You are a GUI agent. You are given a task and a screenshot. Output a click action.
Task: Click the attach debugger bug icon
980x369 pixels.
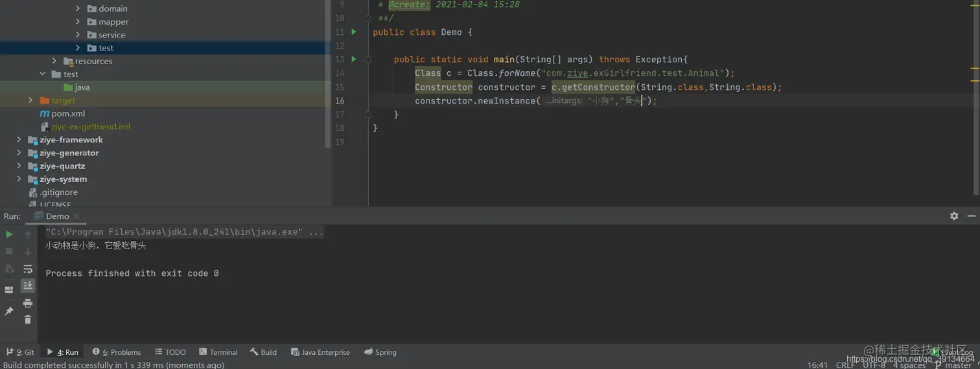[9, 269]
